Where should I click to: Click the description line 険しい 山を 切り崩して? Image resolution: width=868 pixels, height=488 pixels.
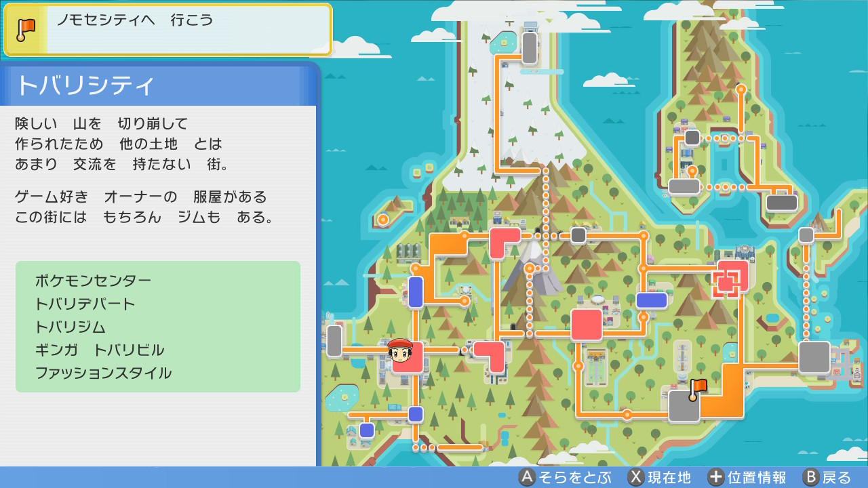(x=102, y=124)
